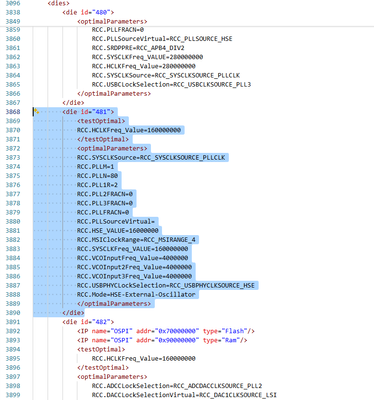Click the </die> tag on line 3890
The width and height of the screenshot is (374, 400).
coord(73,313)
